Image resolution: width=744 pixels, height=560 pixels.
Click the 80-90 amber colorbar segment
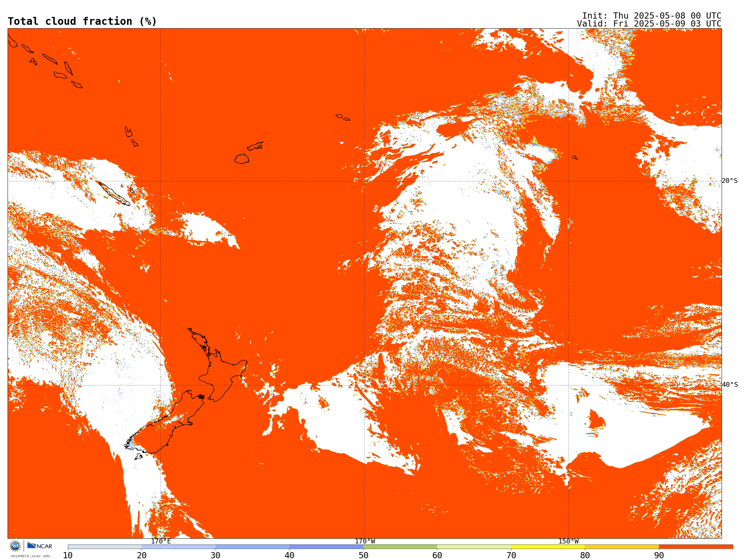[x=622, y=547]
